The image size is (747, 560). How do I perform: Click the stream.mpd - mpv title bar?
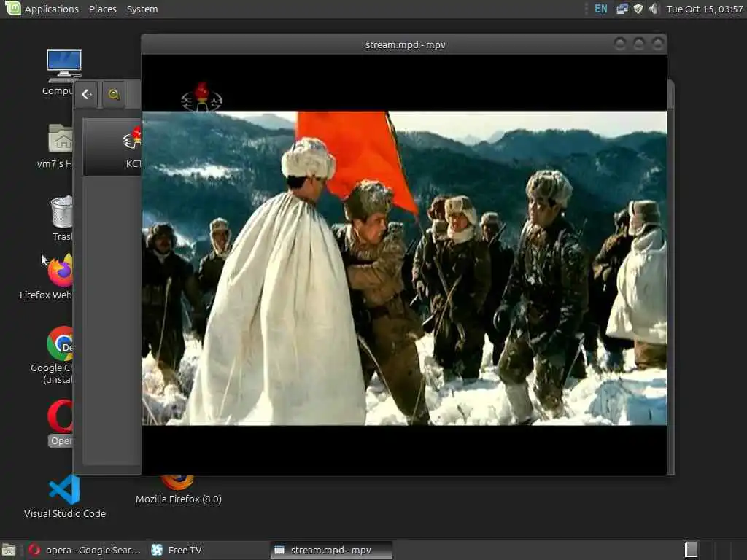[405, 44]
